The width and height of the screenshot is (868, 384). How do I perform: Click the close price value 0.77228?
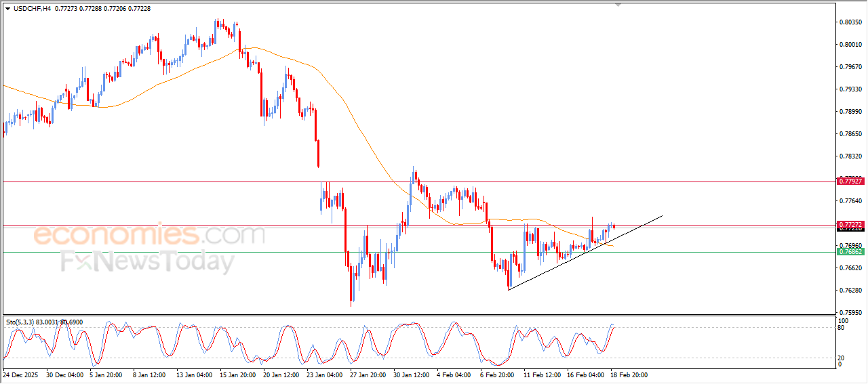coord(140,8)
